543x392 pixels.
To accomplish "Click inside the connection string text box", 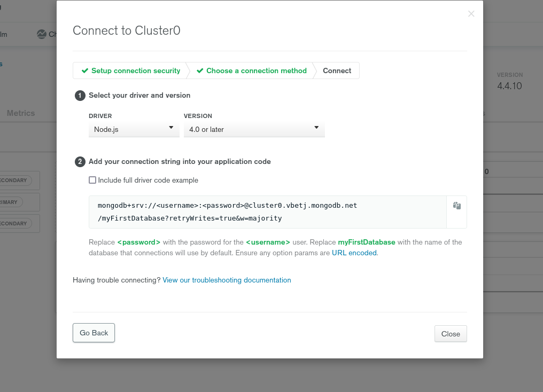I will click(268, 212).
